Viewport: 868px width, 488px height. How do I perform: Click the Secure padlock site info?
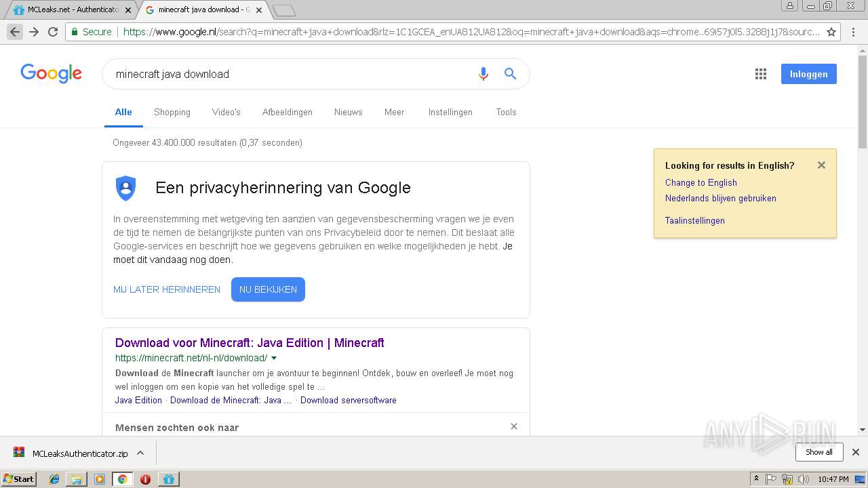coord(91,32)
